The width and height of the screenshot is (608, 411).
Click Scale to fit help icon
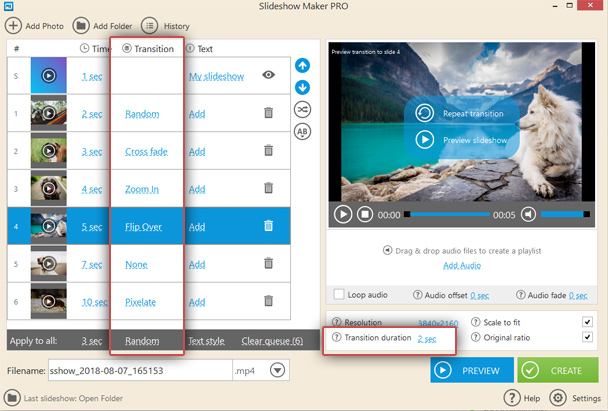coord(475,322)
